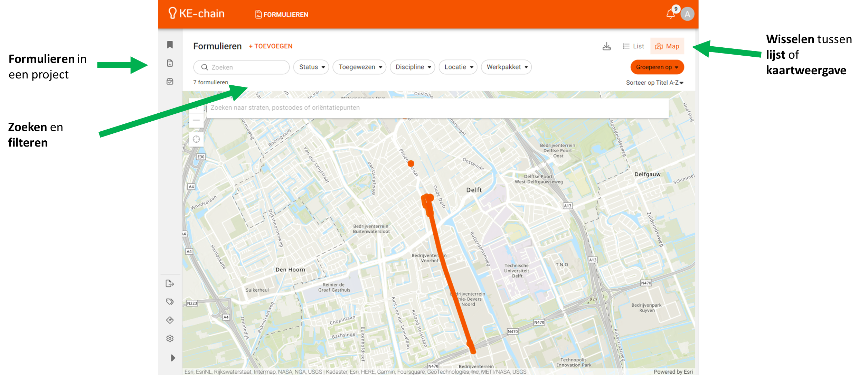Click the Zoeken search field

tap(242, 67)
